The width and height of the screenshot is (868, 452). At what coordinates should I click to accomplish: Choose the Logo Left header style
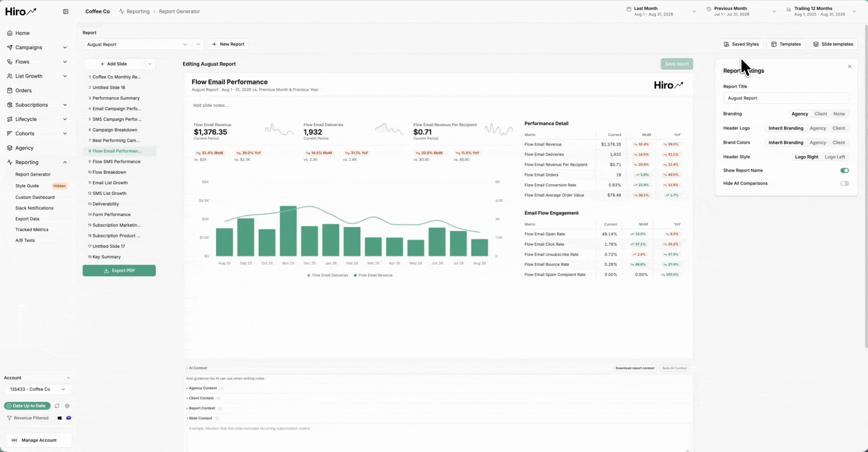point(834,157)
